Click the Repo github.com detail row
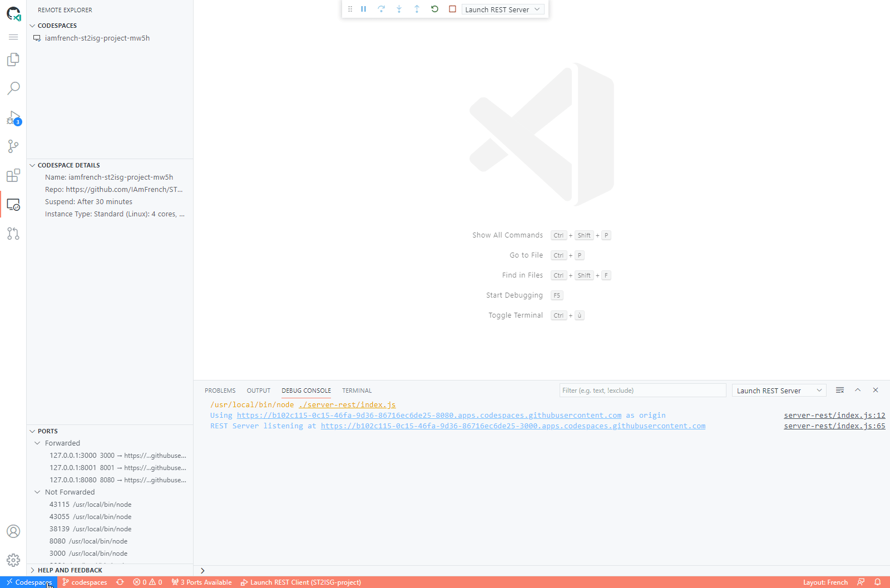The image size is (890, 588). coord(110,190)
